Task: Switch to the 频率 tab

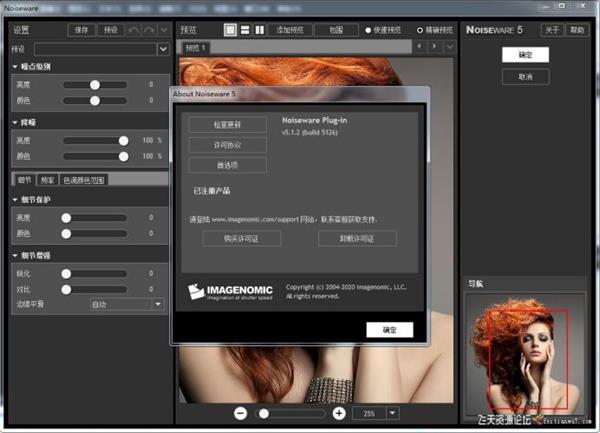Action: 46,180
